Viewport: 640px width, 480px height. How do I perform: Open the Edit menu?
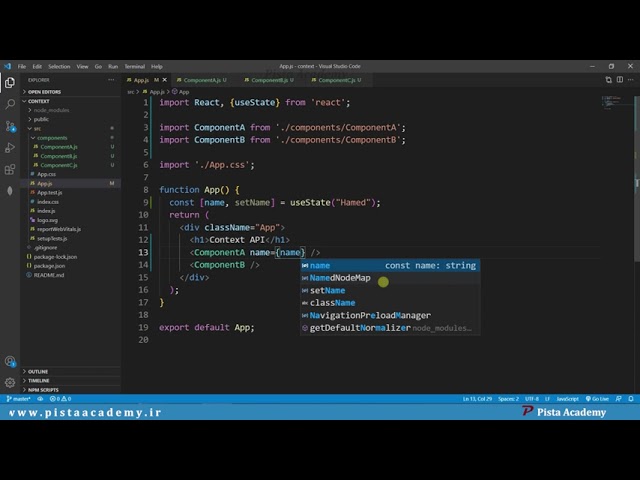pos(37,67)
